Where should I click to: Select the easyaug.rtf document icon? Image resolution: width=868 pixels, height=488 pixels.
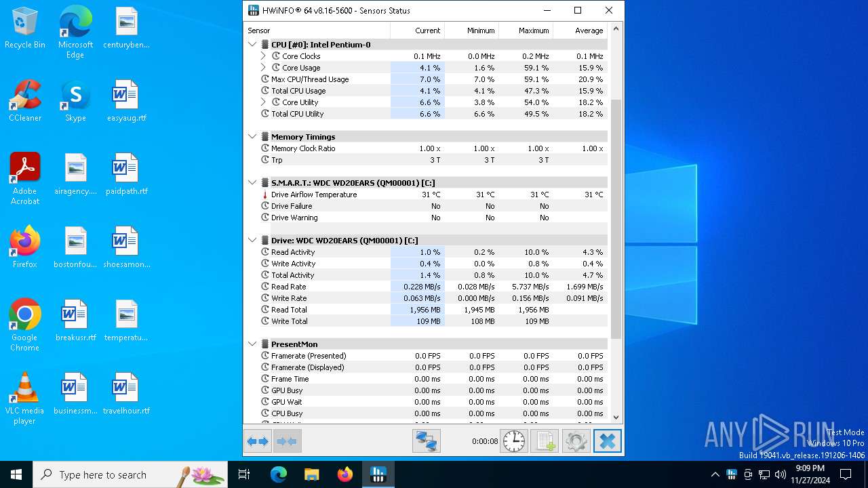tap(126, 102)
